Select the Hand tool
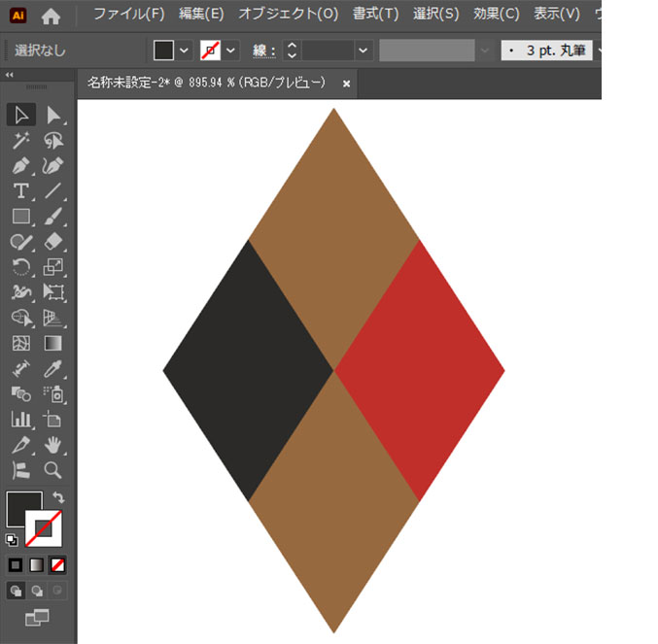The image size is (658, 644). (53, 445)
